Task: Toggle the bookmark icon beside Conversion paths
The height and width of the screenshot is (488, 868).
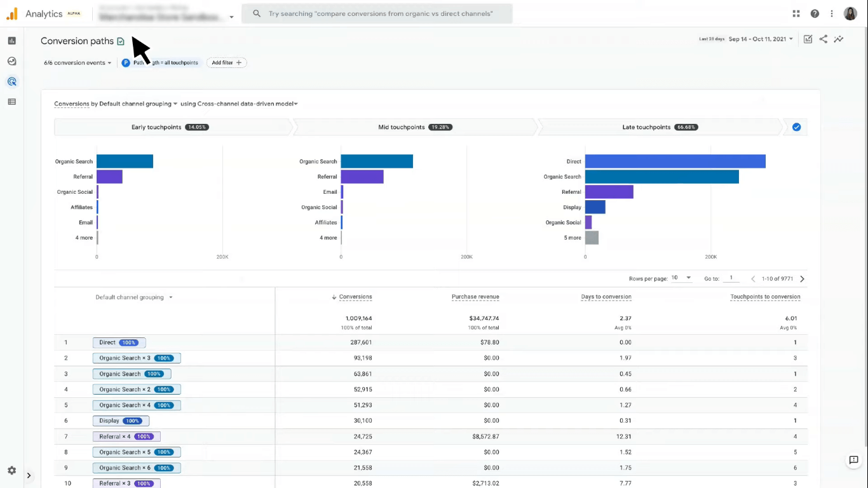Action: pyautogui.click(x=121, y=41)
